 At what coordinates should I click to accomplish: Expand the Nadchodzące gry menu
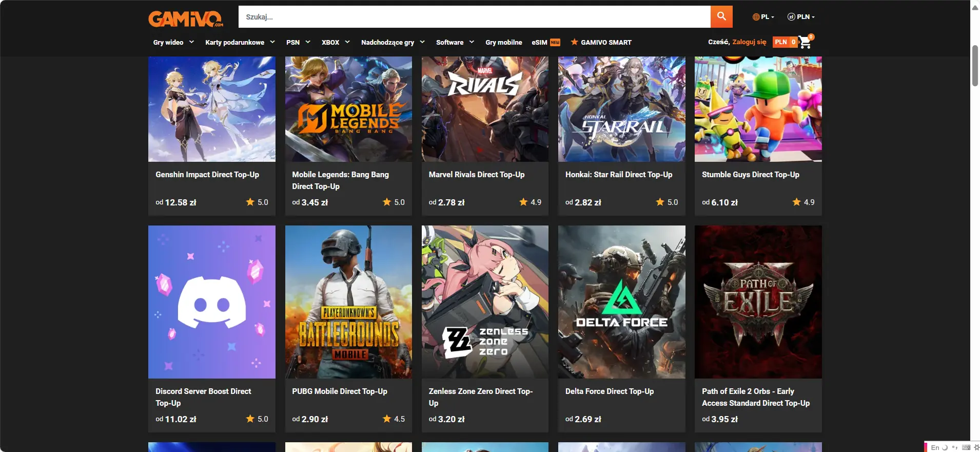click(x=393, y=42)
